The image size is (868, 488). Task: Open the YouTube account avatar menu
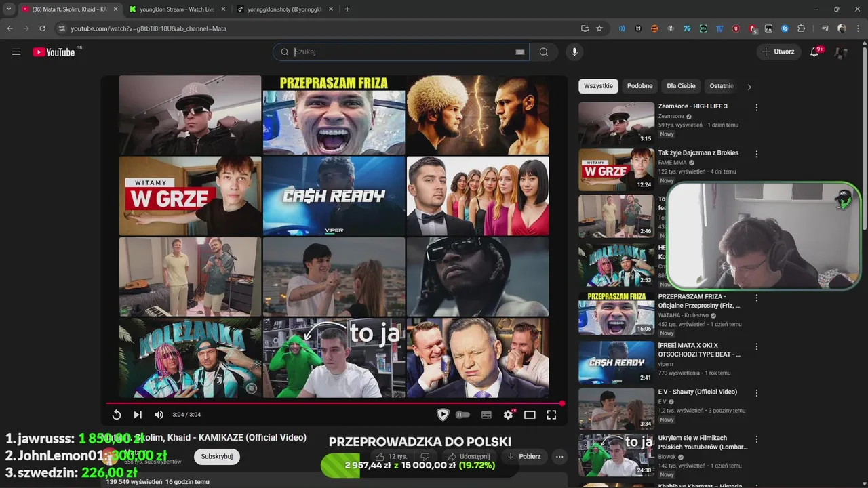[841, 52]
